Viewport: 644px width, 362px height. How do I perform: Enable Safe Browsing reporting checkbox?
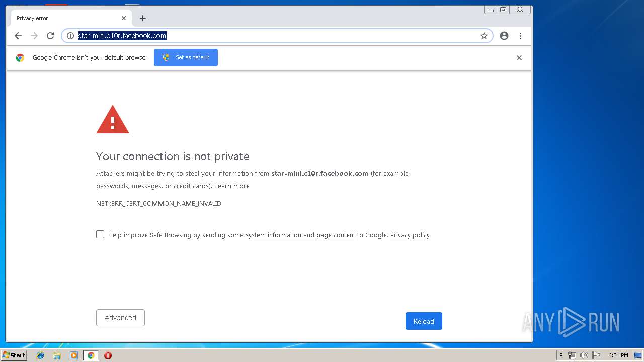tap(100, 234)
